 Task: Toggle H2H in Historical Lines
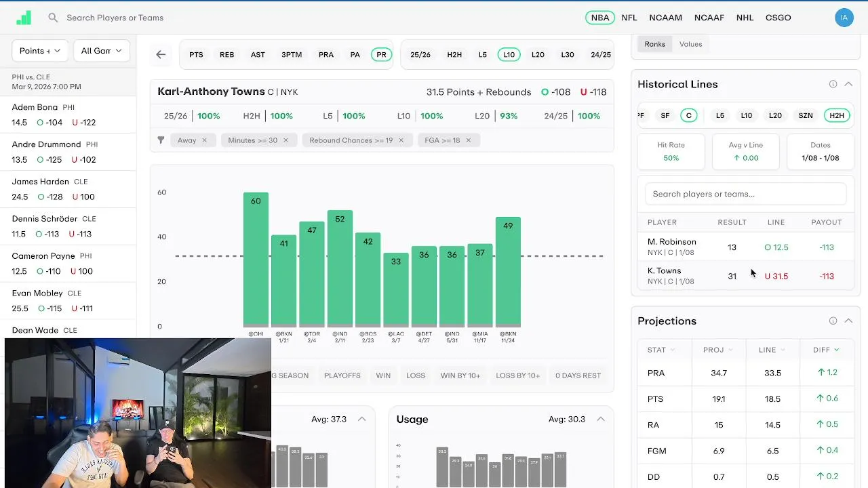(837, 116)
